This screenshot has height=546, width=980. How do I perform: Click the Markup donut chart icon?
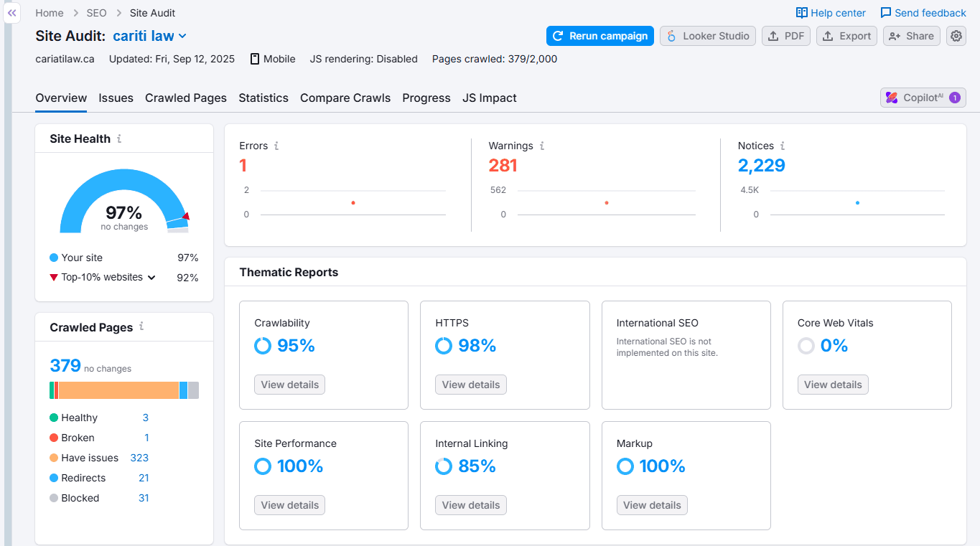coord(625,466)
